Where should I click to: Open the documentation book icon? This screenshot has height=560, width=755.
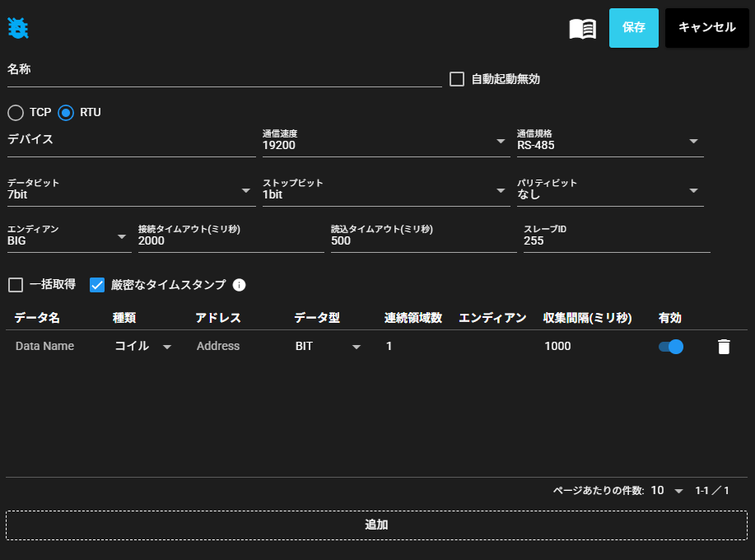click(582, 29)
